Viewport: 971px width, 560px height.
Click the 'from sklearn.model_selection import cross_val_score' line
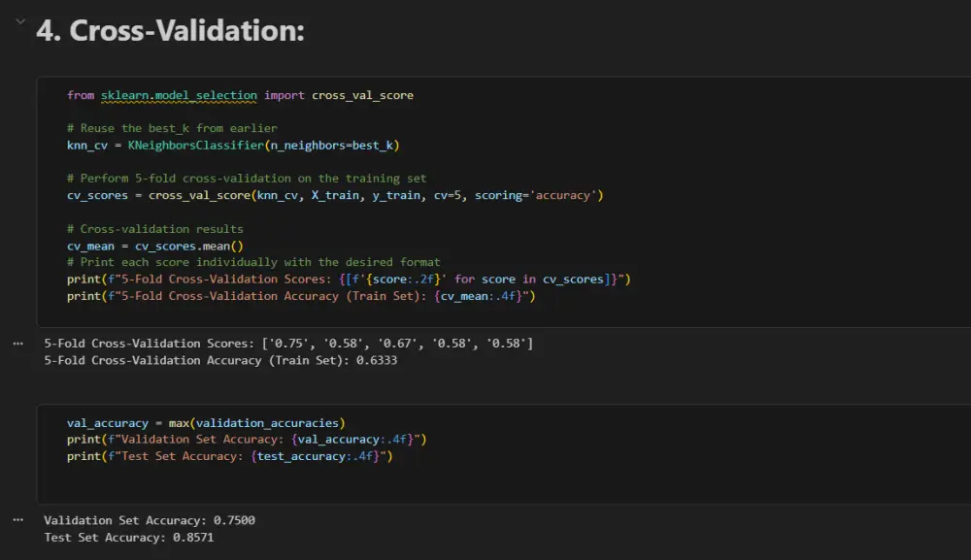point(240,95)
